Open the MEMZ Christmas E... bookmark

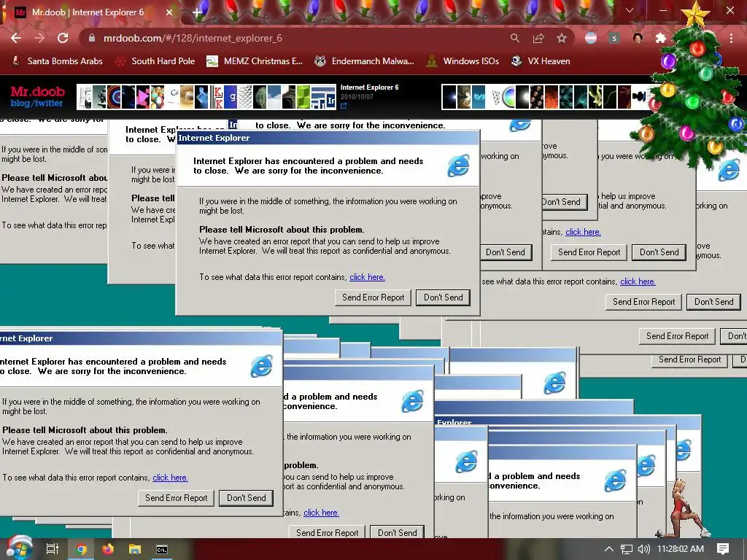coord(255,61)
